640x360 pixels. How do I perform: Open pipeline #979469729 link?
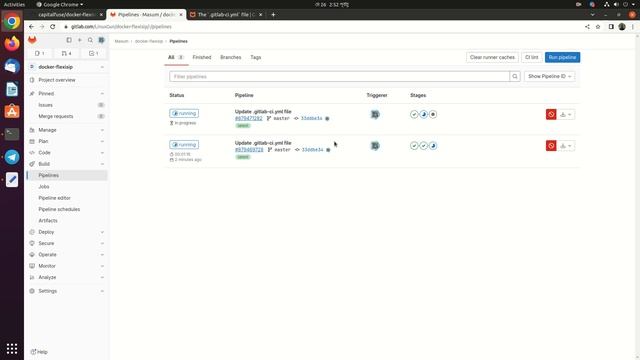pos(249,150)
